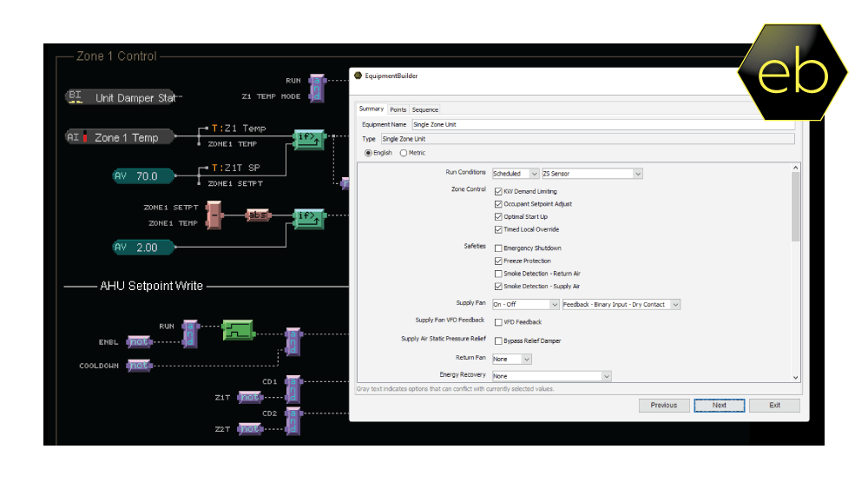Click the if> comparator fed by T:Z1 Temp
This screenshot has width=868, height=489.
[x=309, y=138]
